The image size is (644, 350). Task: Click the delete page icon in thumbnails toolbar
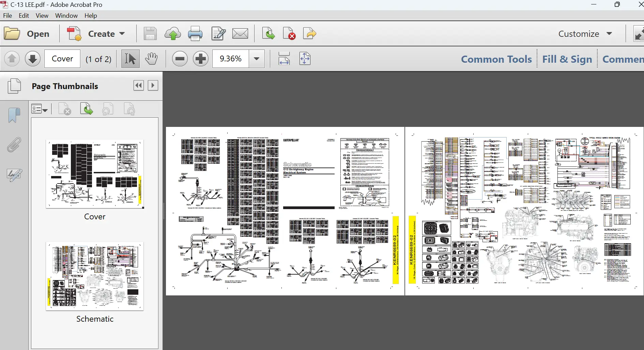click(x=65, y=109)
